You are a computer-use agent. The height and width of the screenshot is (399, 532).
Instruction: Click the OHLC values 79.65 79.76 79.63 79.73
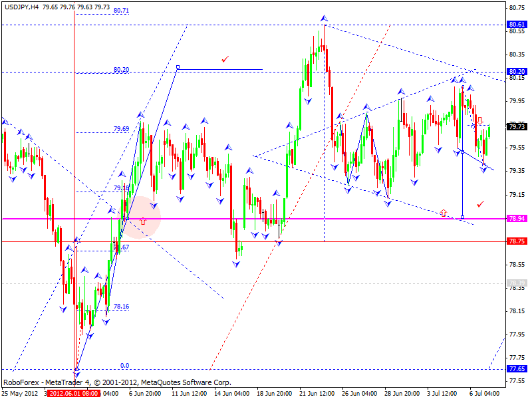point(76,7)
